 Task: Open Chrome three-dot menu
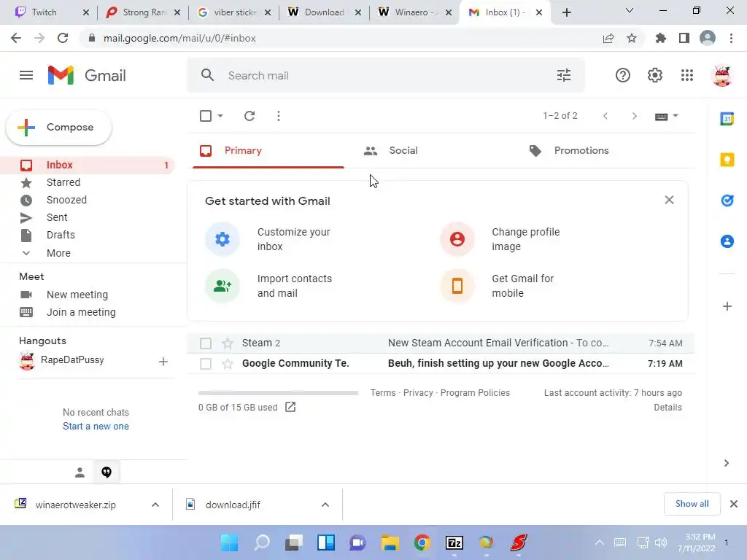pos(731,38)
